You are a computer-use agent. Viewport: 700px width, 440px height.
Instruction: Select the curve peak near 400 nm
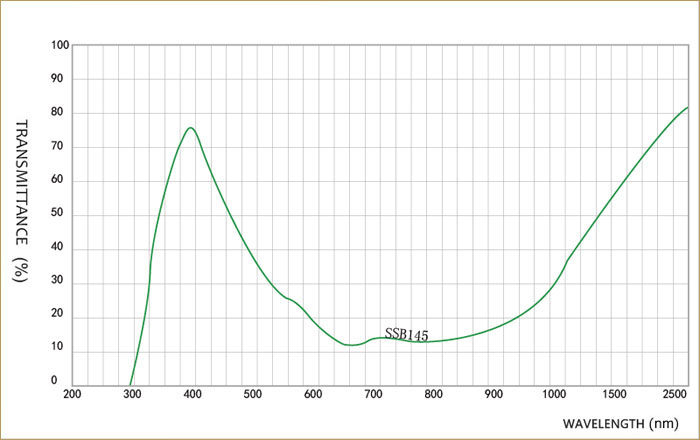pyautogui.click(x=190, y=127)
